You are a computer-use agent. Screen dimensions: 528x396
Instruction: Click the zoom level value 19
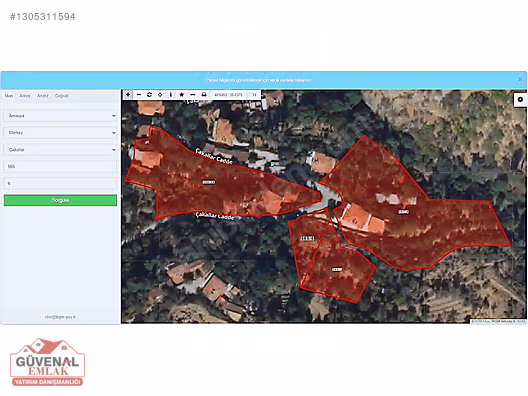click(254, 95)
